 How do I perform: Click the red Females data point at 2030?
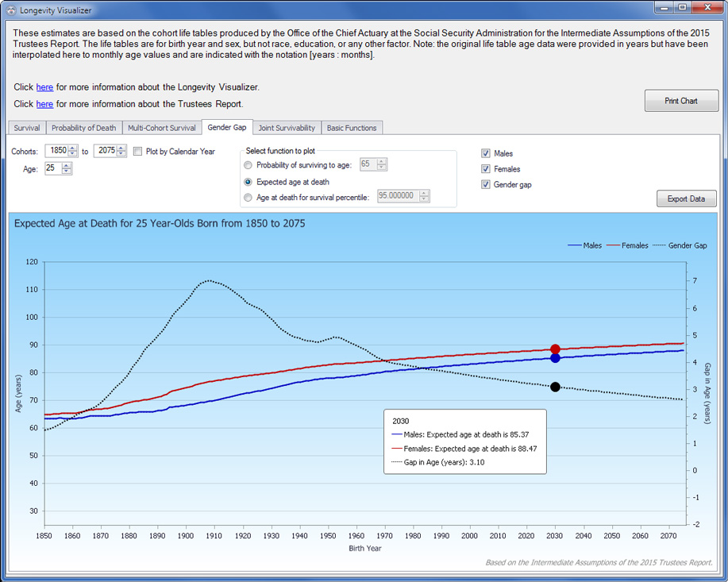click(555, 349)
